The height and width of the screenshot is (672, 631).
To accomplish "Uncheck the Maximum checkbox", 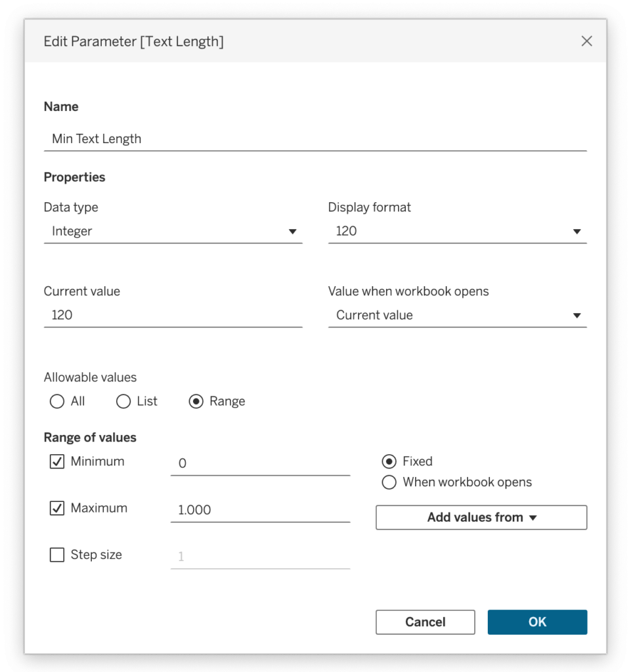I will point(57,509).
